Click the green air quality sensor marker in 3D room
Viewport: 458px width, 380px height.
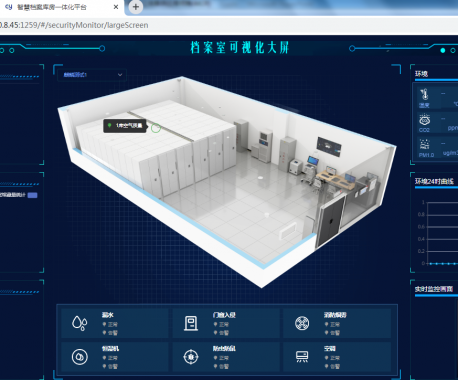156,128
